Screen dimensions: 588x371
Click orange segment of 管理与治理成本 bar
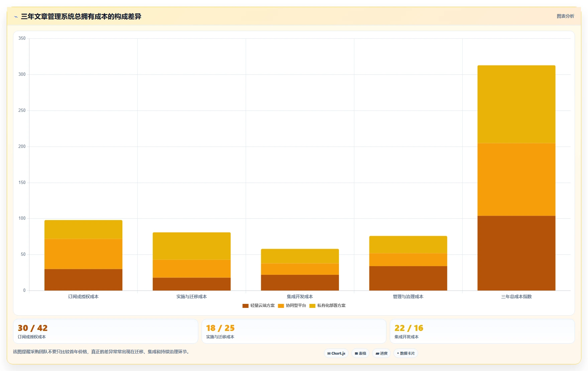coord(408,260)
